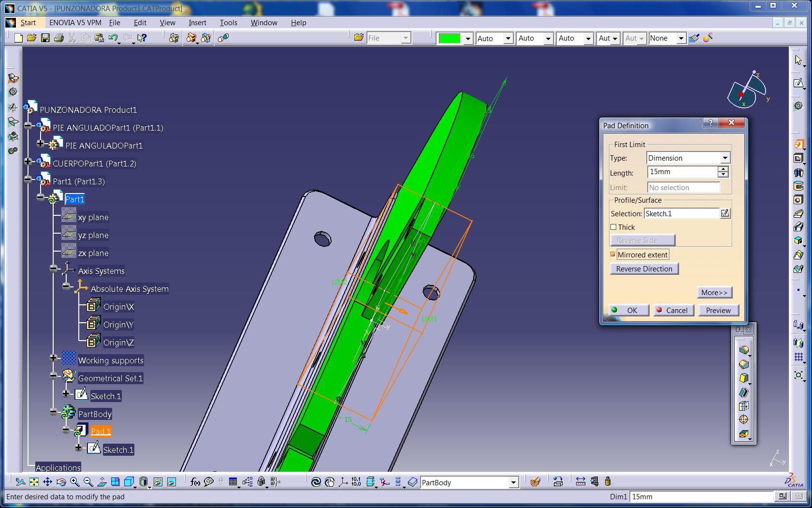
Task: Click the help question mark in Pad Definition
Action: (710, 123)
